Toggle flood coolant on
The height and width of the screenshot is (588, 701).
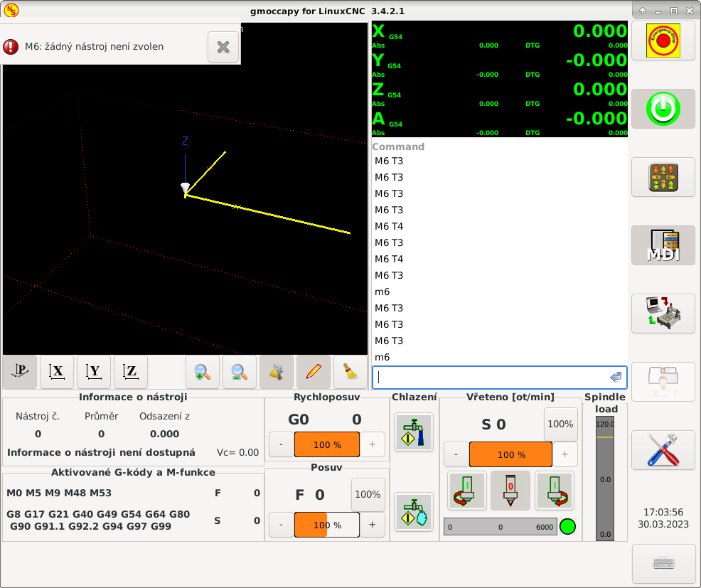pyautogui.click(x=413, y=432)
